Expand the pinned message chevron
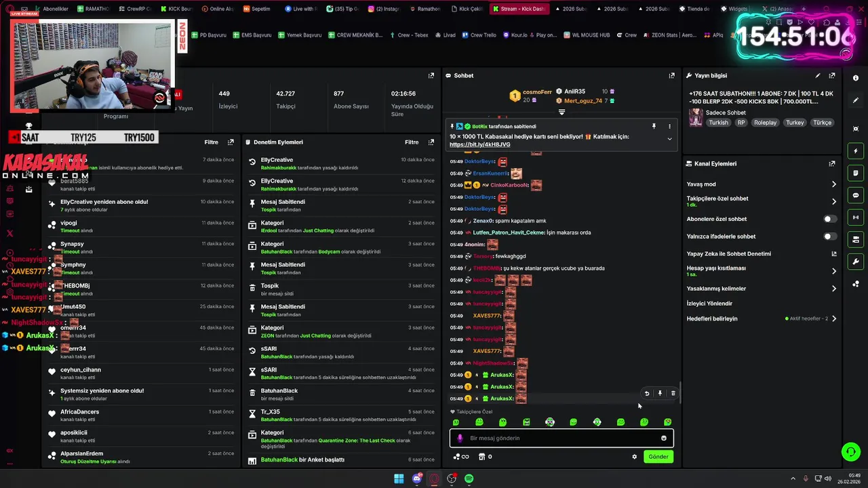868x488 pixels. [x=669, y=139]
